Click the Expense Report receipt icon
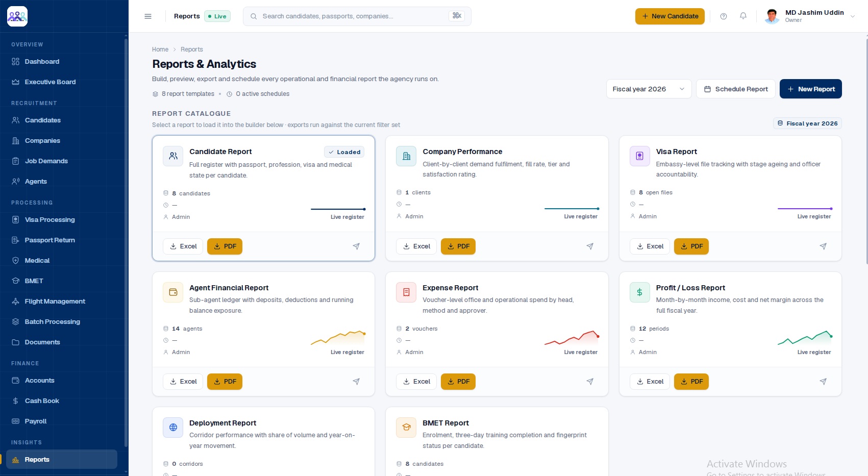 pos(406,292)
